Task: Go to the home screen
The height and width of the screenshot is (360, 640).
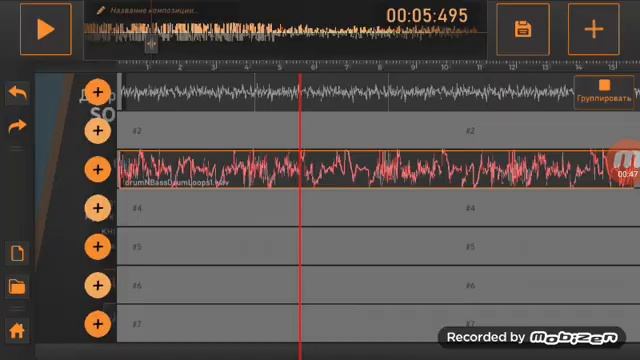Action: point(18,331)
